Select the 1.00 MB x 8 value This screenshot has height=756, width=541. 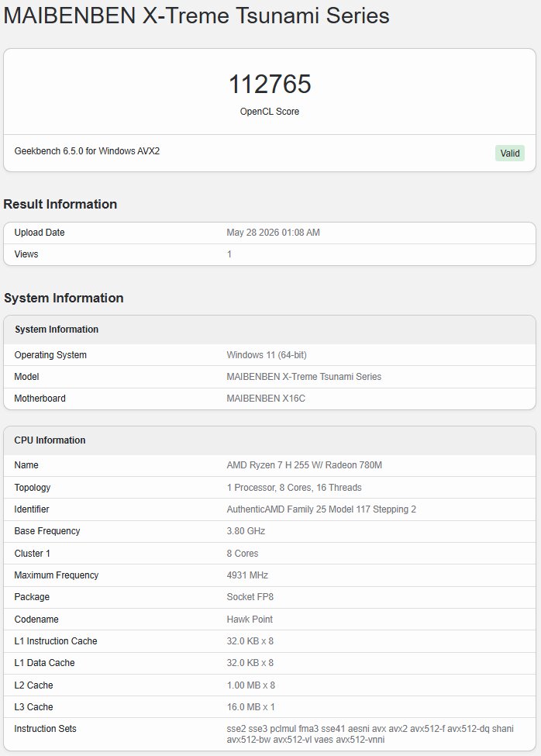point(251,685)
